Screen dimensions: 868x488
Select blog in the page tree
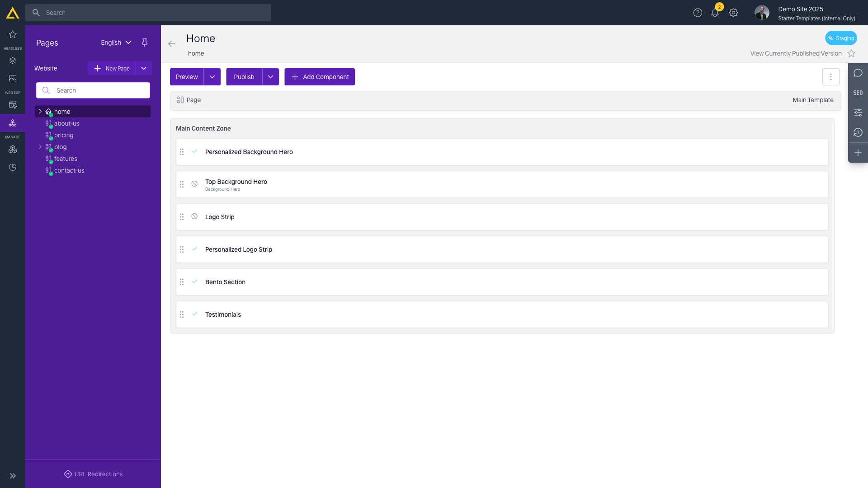click(60, 147)
